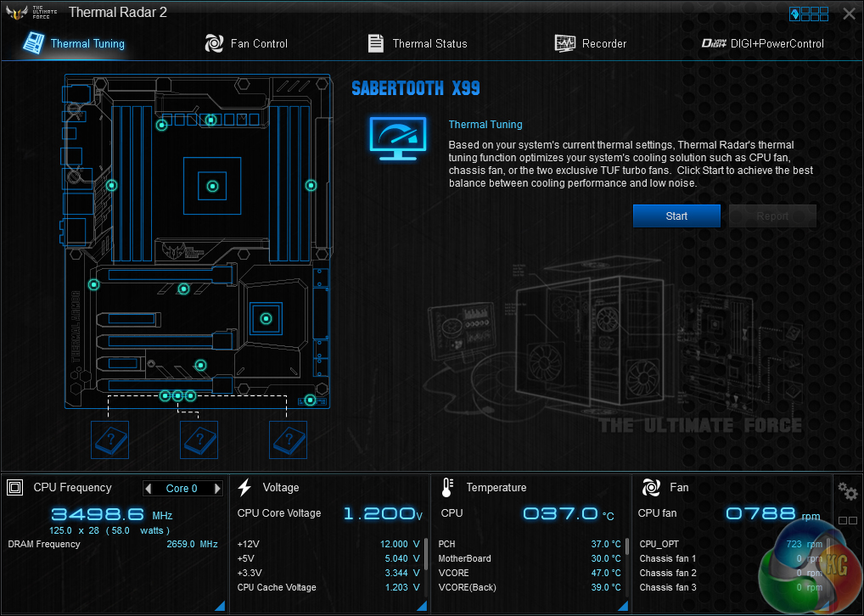Image resolution: width=864 pixels, height=616 pixels.
Task: Click the CPU Cache Voltage row
Action: (328, 587)
